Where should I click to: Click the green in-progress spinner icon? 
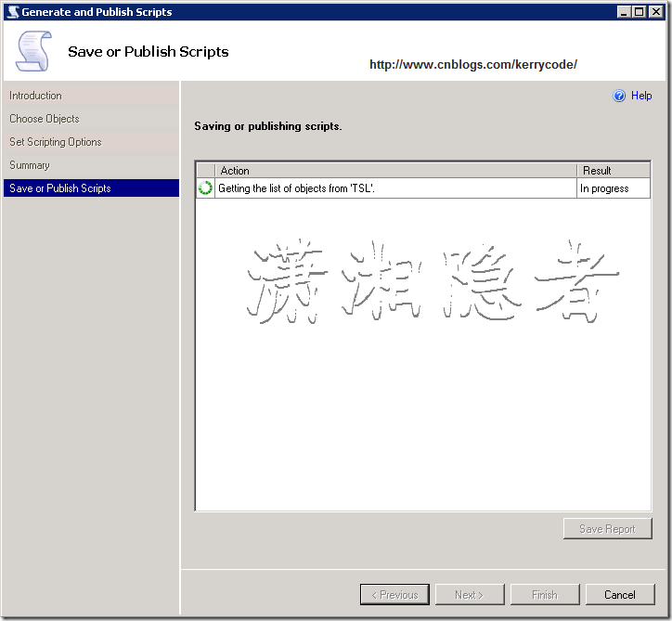(205, 188)
